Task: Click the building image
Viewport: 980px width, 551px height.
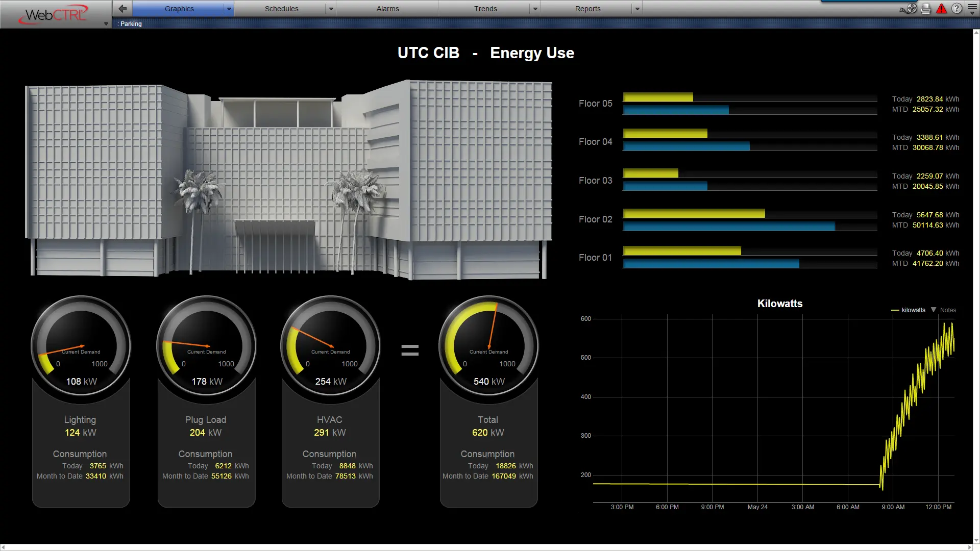Action: [288, 180]
